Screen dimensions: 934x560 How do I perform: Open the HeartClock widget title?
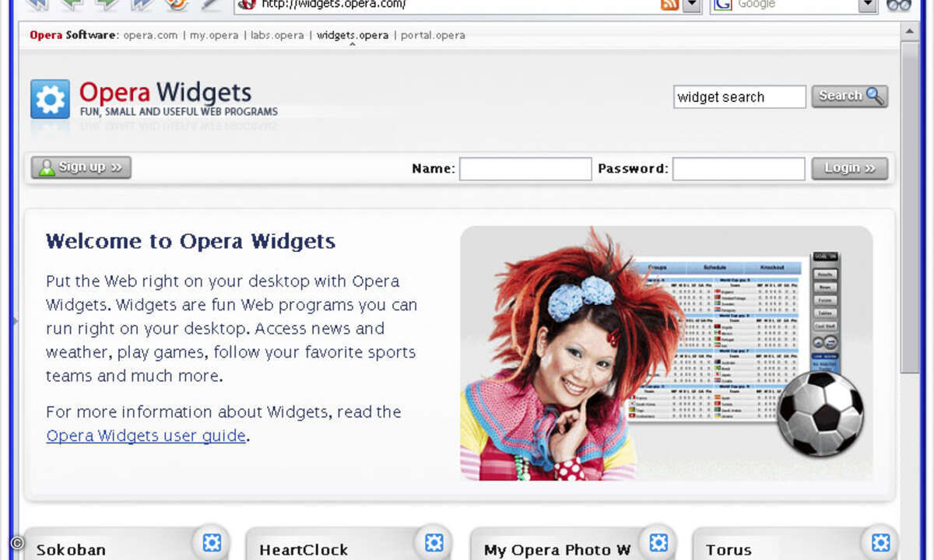pyautogui.click(x=304, y=550)
